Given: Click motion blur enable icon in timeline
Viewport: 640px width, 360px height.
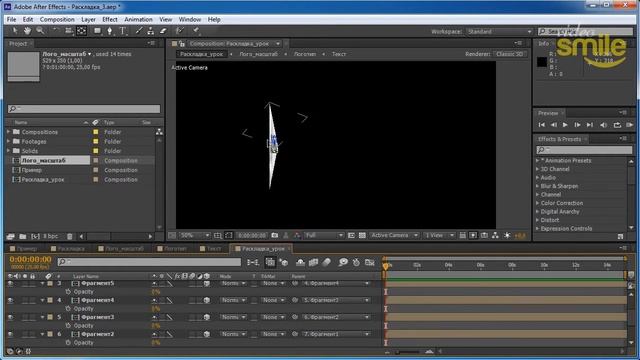Looking at the screenshot, I should pos(326,262).
